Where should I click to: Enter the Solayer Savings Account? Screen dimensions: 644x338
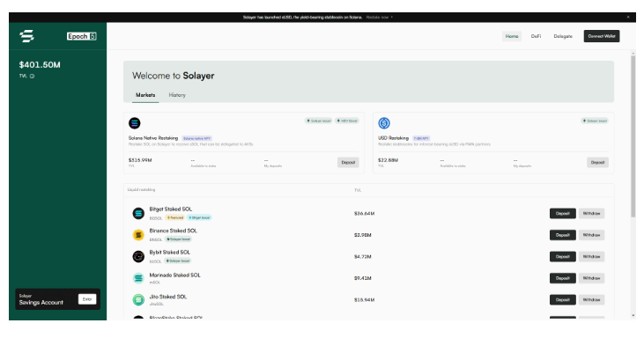87,299
